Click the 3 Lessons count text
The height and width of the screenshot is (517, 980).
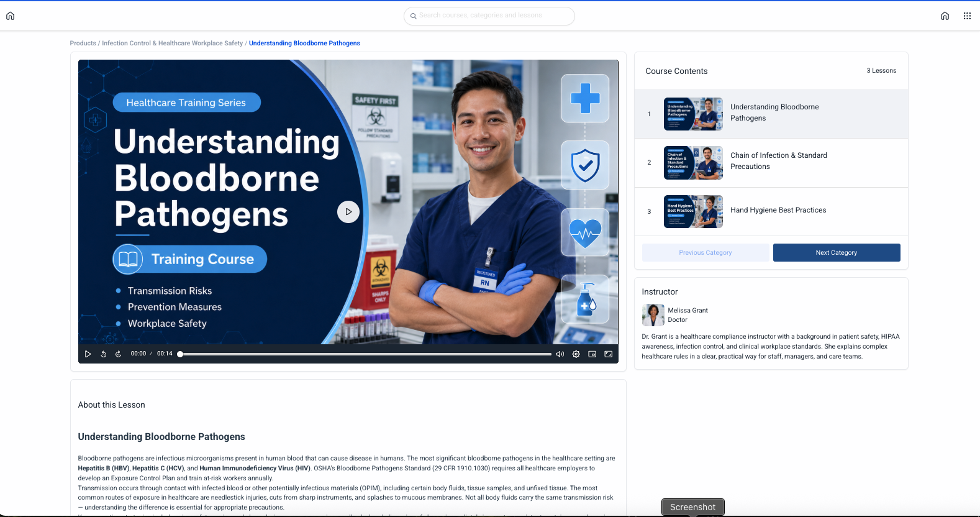pyautogui.click(x=881, y=71)
